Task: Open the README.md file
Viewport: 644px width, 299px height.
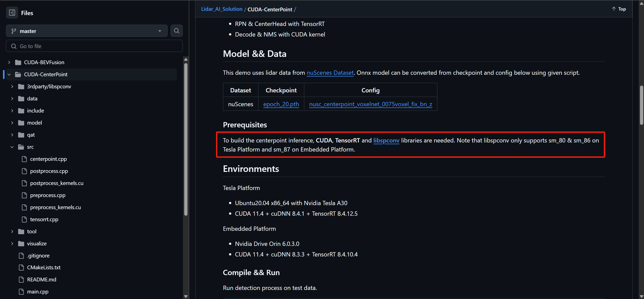Action: pos(42,280)
